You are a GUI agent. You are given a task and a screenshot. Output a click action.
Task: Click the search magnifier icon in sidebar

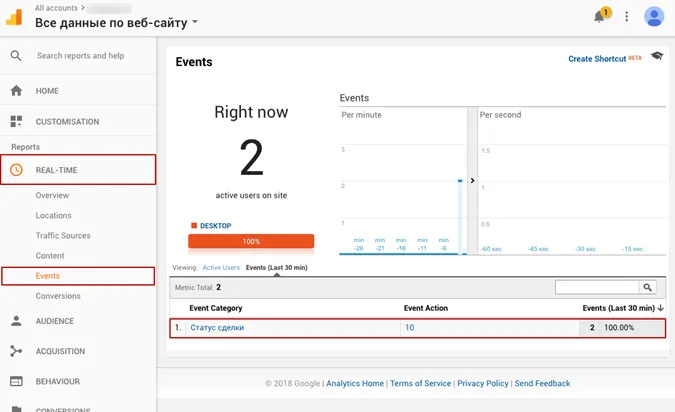(16, 56)
